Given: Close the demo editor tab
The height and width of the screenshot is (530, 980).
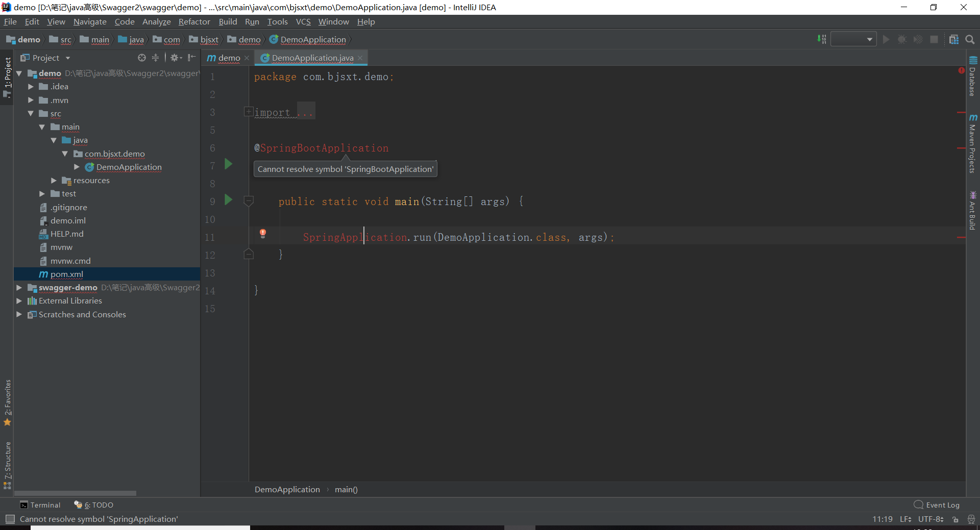Looking at the screenshot, I should pos(247,58).
